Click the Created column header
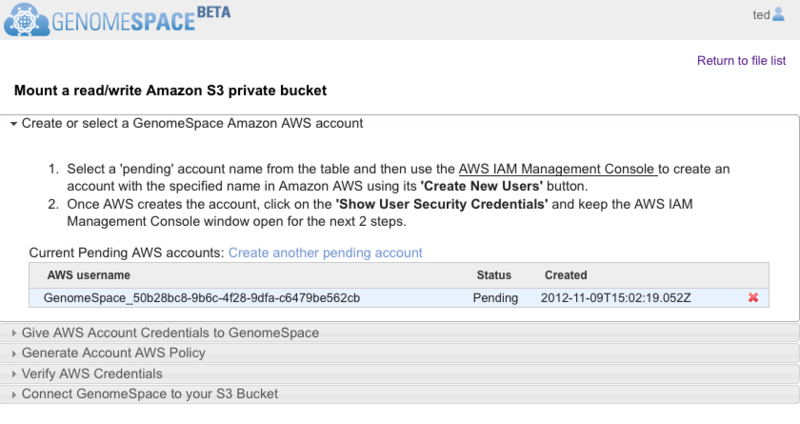The height and width of the screenshot is (424, 800). click(566, 275)
